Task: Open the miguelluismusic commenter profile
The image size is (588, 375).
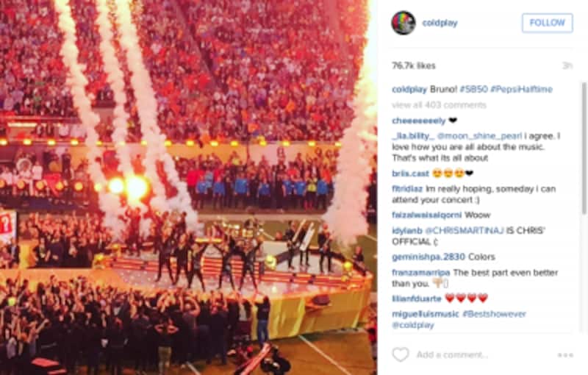Action: coord(426,314)
